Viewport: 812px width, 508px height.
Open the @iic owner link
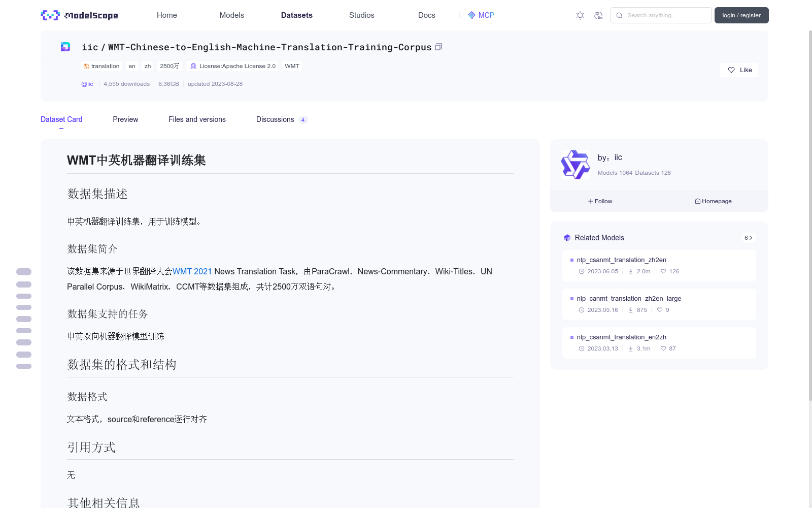pos(87,84)
